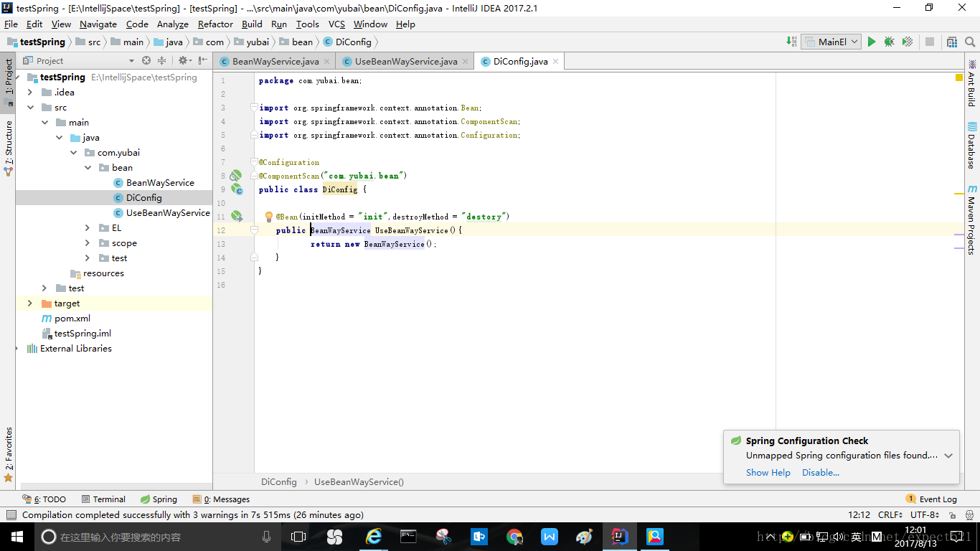Image resolution: width=980 pixels, height=551 pixels.
Task: Click the Make Project build icon
Action: [x=791, y=42]
